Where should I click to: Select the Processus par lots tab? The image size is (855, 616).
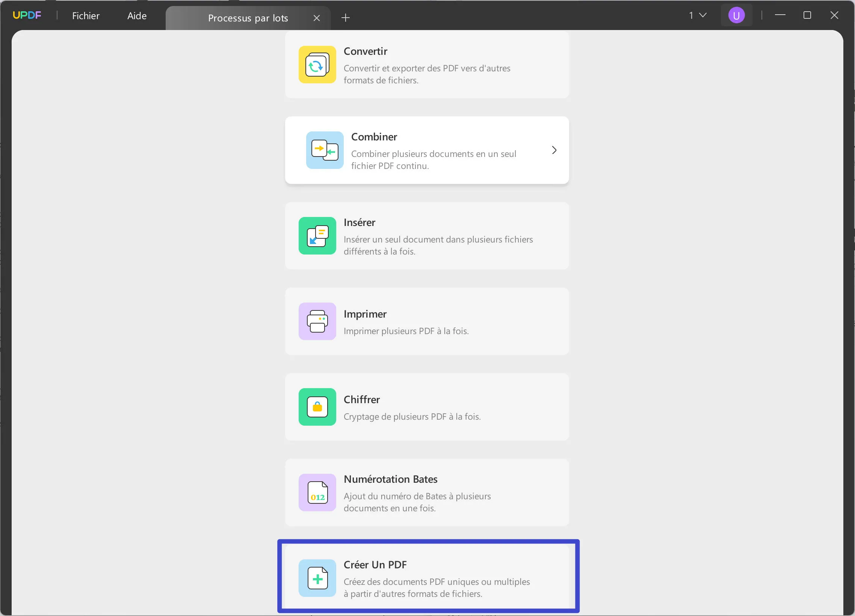[x=248, y=18]
